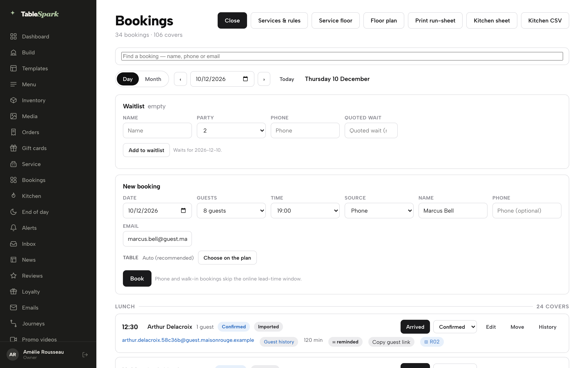Open End of day moon icon
Image resolution: width=588 pixels, height=368 pixels.
[x=13, y=212]
